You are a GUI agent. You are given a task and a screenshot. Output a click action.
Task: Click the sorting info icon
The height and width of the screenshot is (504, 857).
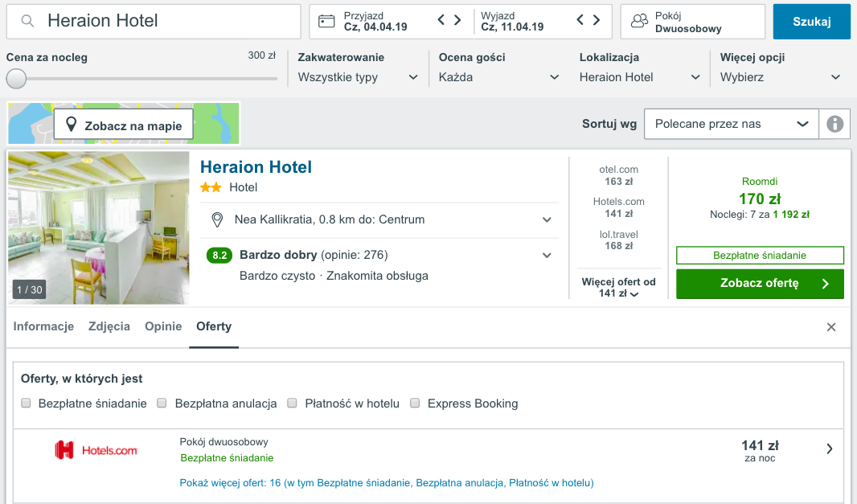coord(834,124)
